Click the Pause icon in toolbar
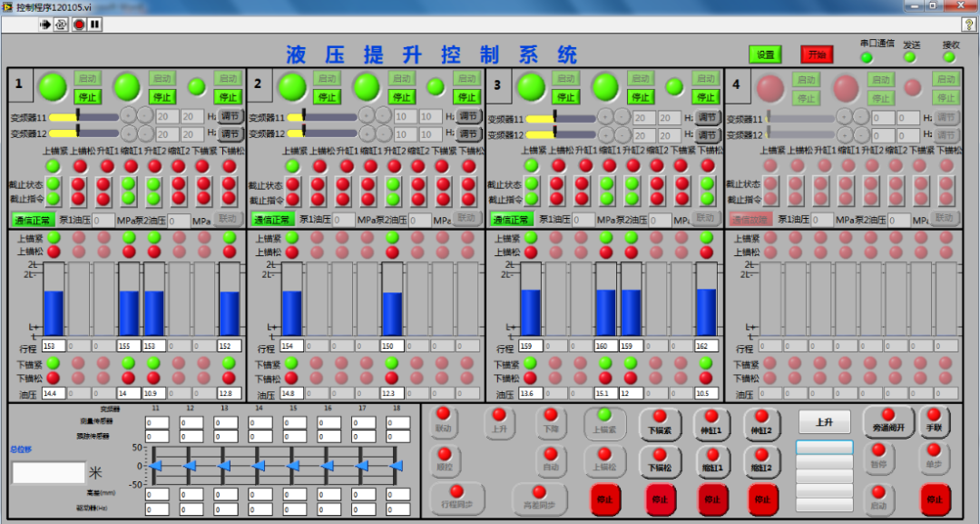The height and width of the screenshot is (524, 980). point(94,25)
